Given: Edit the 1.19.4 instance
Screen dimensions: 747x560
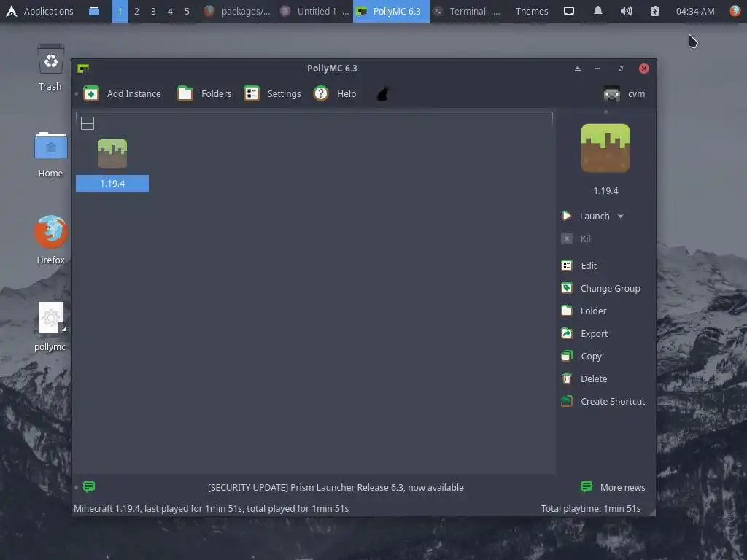Looking at the screenshot, I should (x=579, y=265).
